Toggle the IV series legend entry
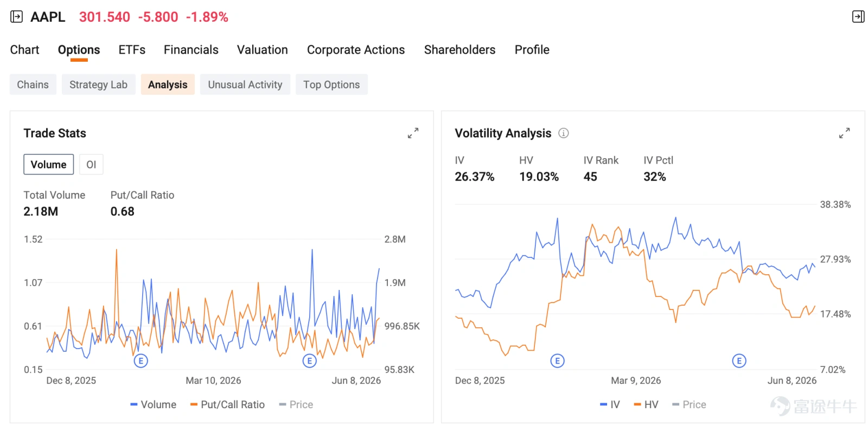This screenshot has width=868, height=426. pyautogui.click(x=610, y=404)
